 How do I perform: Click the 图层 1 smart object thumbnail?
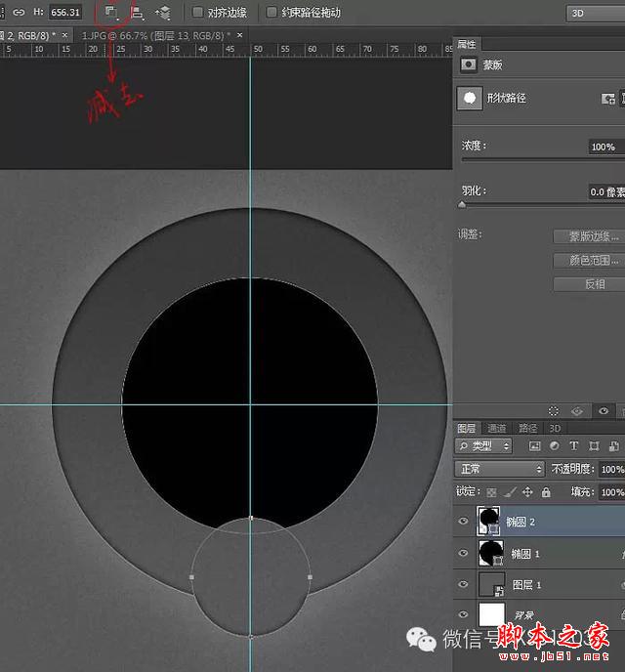coord(491,584)
